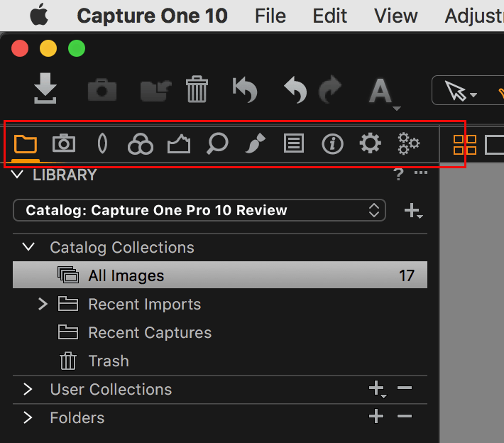Click the plus button beside the catalog selector
The height and width of the screenshot is (443, 504).
413,211
